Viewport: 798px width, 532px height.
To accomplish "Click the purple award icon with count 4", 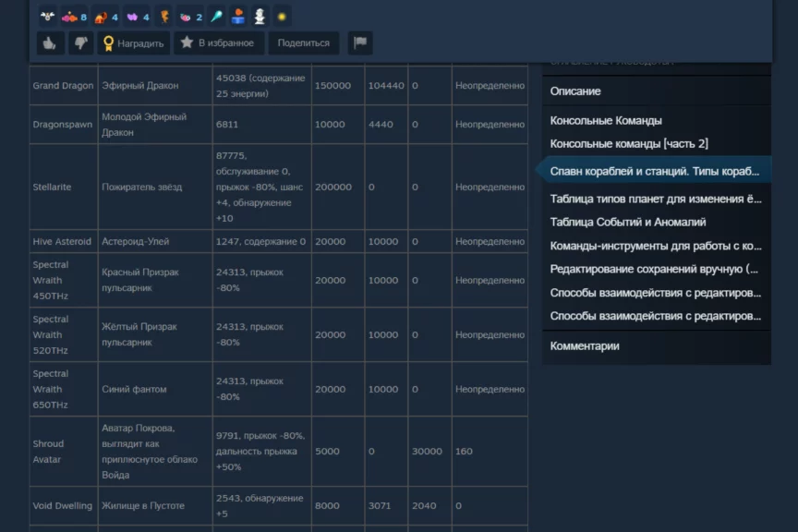I will pos(136,16).
